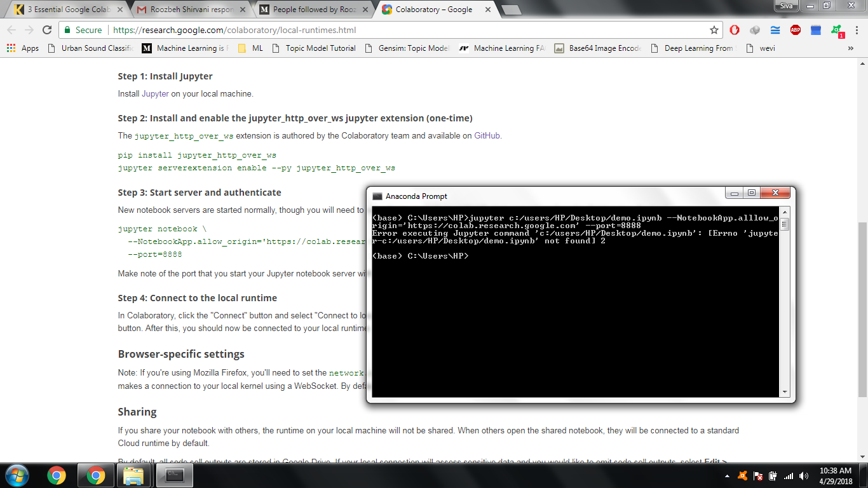The image size is (868, 488).
Task: Open the green Avast extension with badge
Action: [x=837, y=30]
